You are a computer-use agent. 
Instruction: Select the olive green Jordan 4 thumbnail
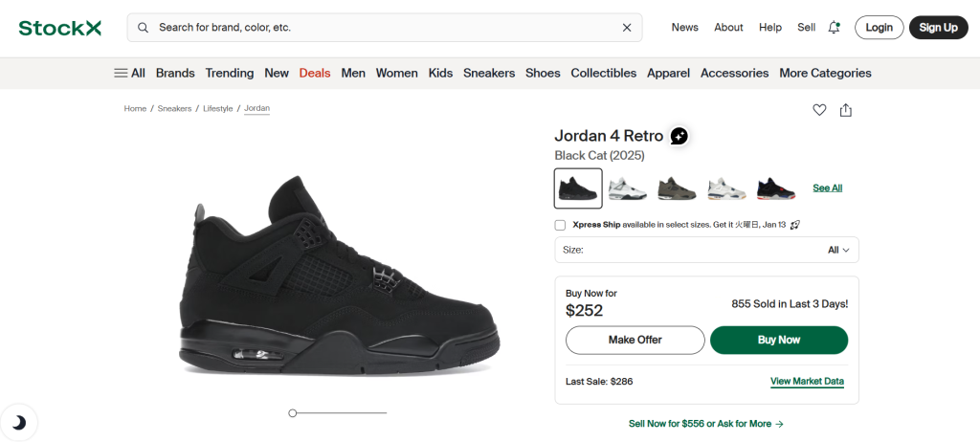678,188
